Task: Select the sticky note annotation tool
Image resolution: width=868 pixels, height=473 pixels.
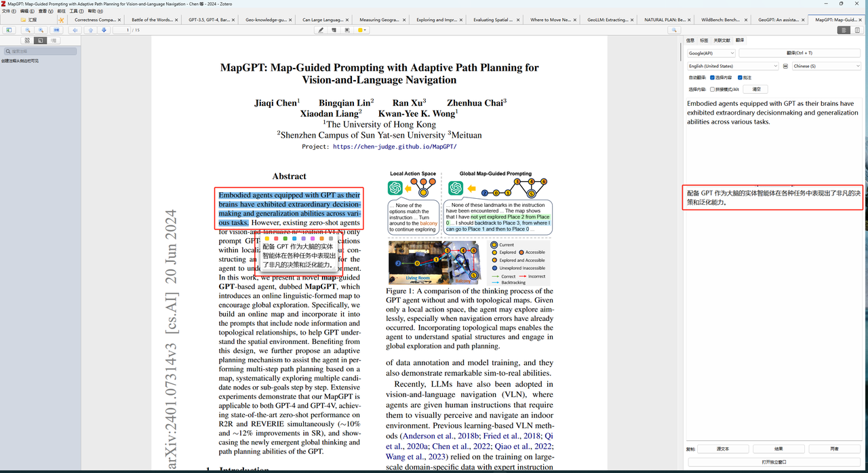Action: (x=334, y=30)
